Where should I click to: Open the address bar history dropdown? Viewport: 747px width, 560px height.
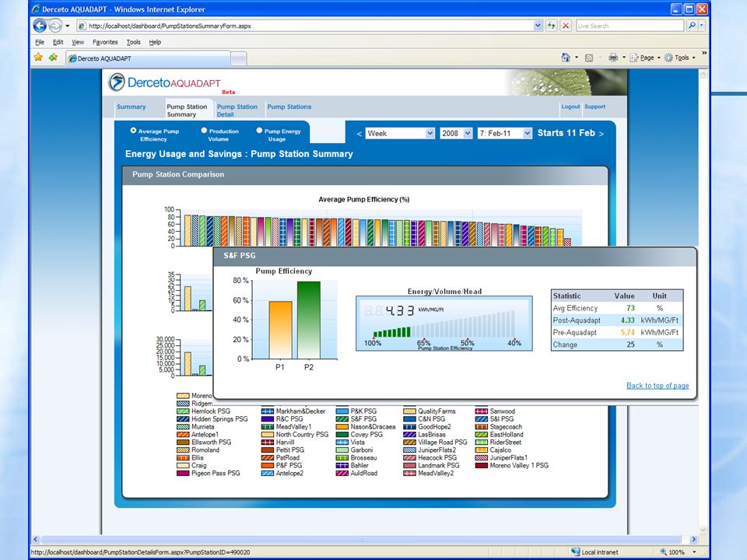538,26
